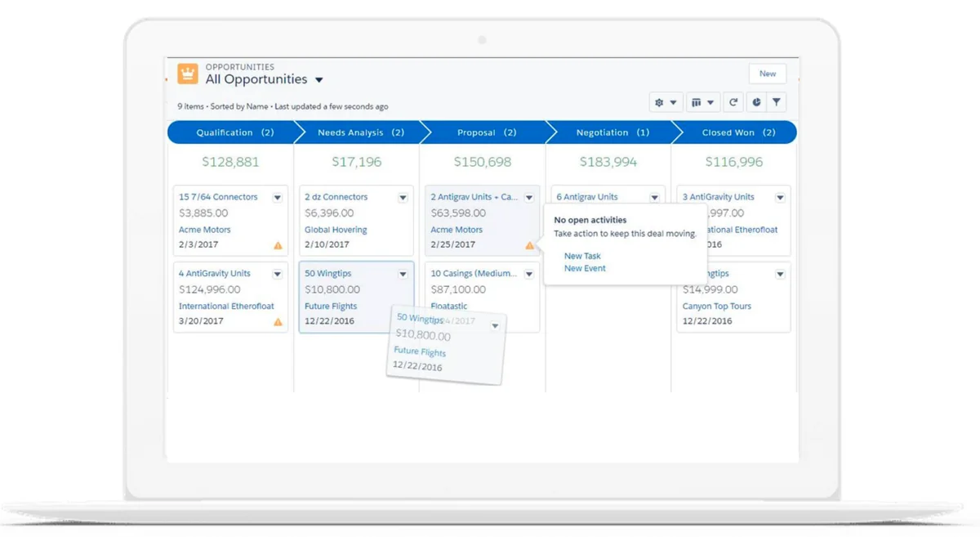The width and height of the screenshot is (980, 537).
Task: Select the Needs Analysis stage header
Action: (x=360, y=132)
